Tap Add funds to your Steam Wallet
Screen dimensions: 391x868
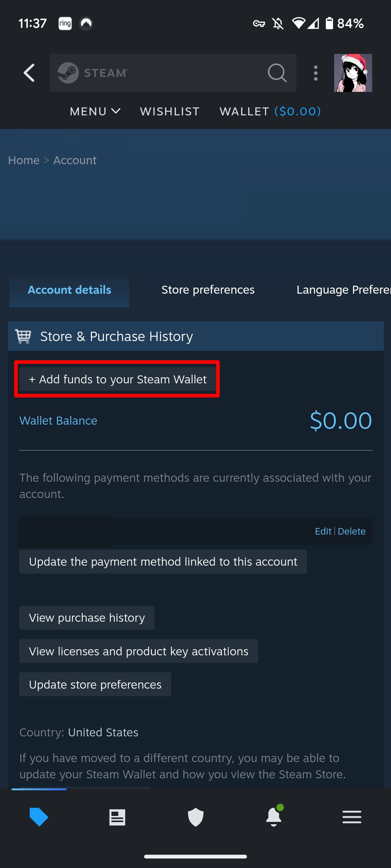[117, 379]
